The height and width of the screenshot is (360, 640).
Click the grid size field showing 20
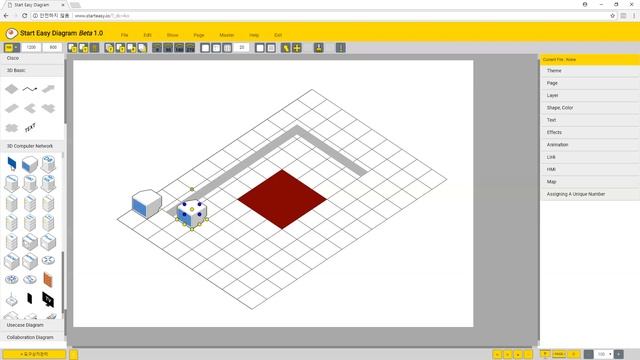pos(242,48)
